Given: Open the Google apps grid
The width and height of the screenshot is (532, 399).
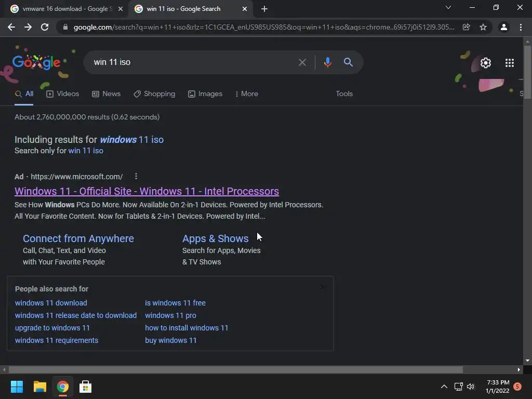Looking at the screenshot, I should pos(510,63).
